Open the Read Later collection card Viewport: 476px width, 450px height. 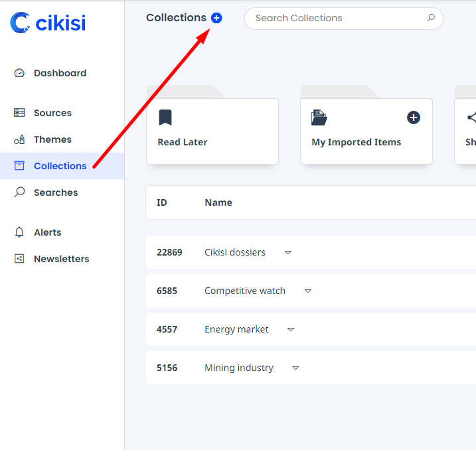[212, 131]
